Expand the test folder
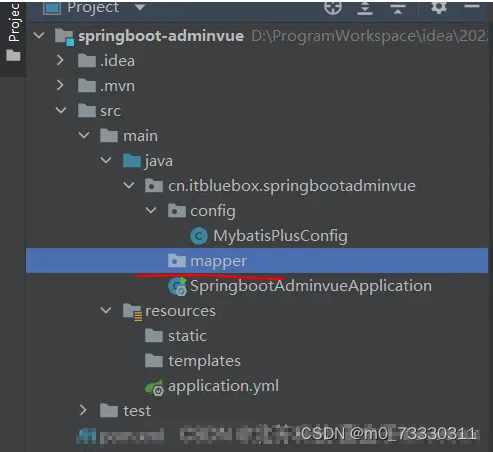Image resolution: width=493 pixels, height=452 pixels. pos(83,410)
